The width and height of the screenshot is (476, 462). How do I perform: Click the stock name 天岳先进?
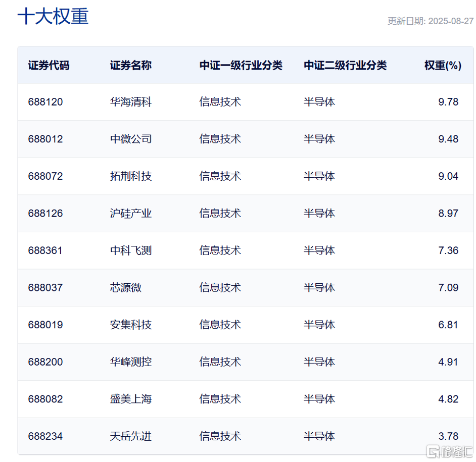(x=131, y=436)
